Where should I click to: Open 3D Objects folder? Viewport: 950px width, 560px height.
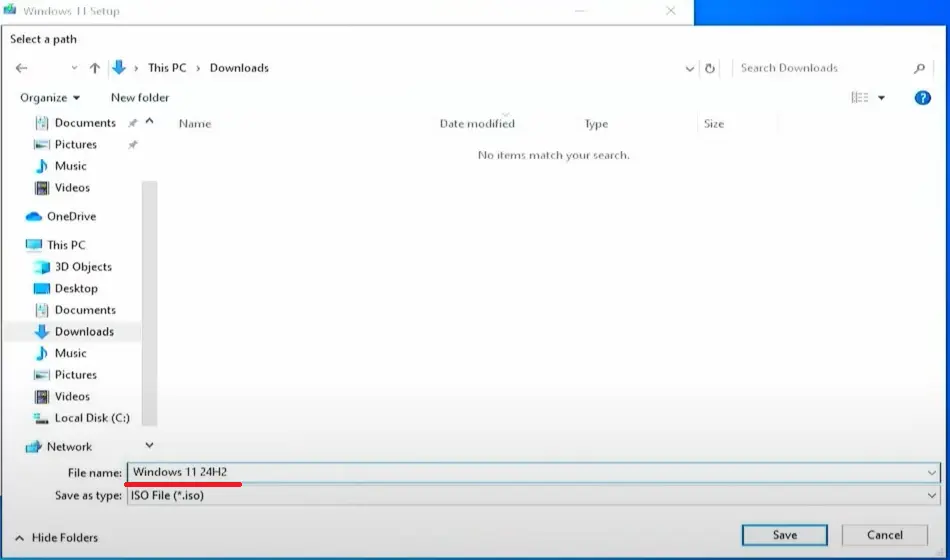(83, 267)
